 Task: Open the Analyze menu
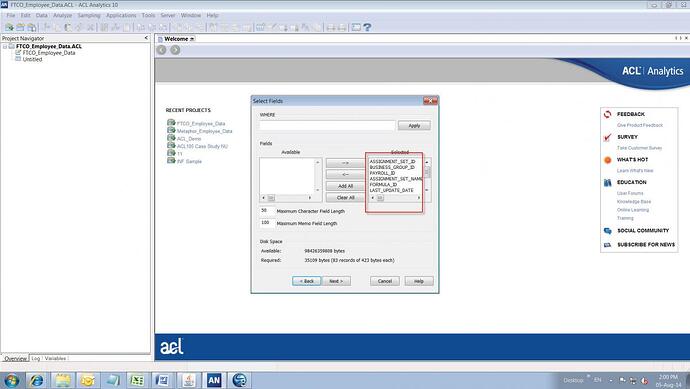62,15
